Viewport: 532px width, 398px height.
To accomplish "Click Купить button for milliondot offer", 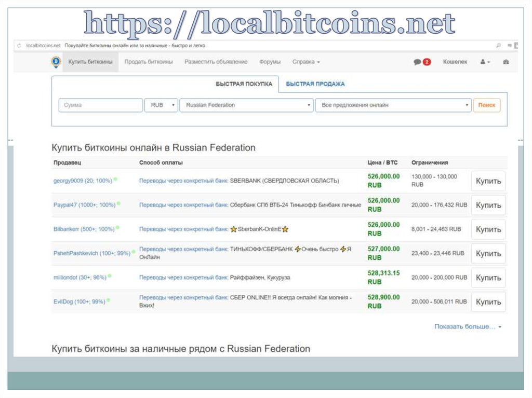I will (x=488, y=277).
